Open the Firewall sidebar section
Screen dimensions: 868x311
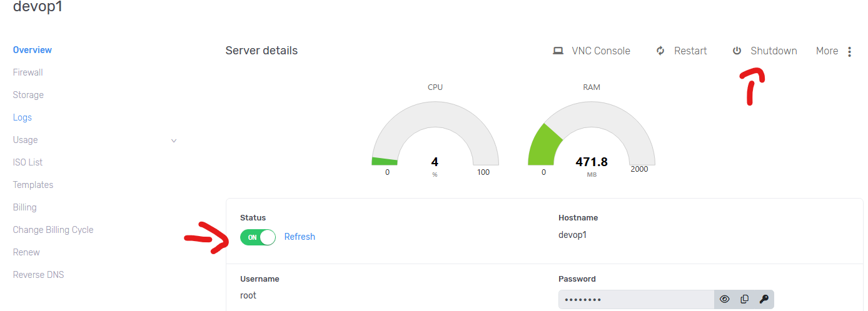click(28, 72)
